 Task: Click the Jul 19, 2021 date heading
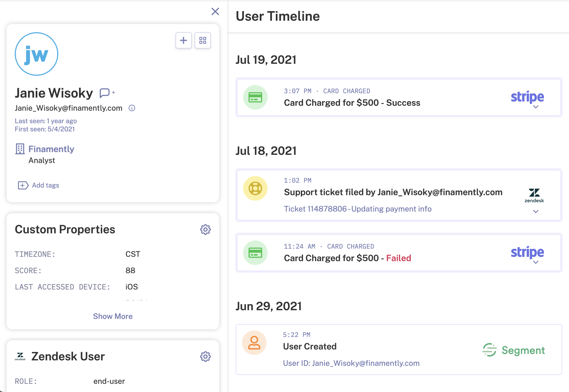(x=266, y=60)
